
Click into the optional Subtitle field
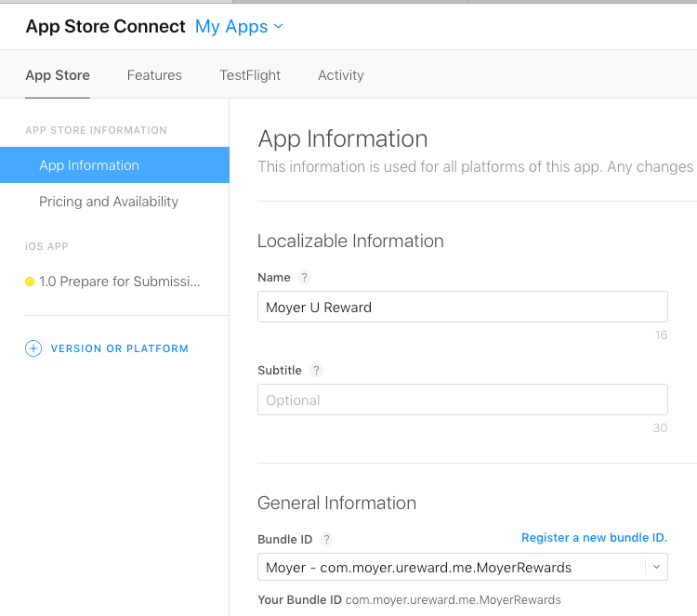tap(462, 400)
